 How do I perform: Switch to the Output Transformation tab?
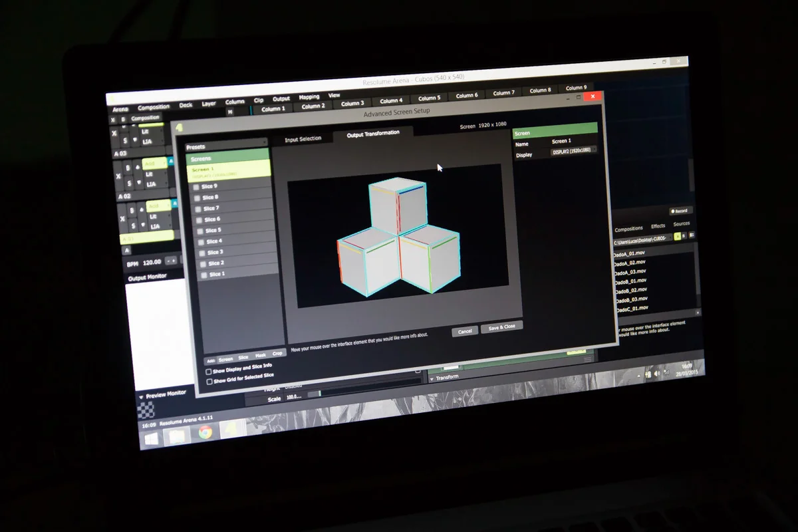point(373,134)
